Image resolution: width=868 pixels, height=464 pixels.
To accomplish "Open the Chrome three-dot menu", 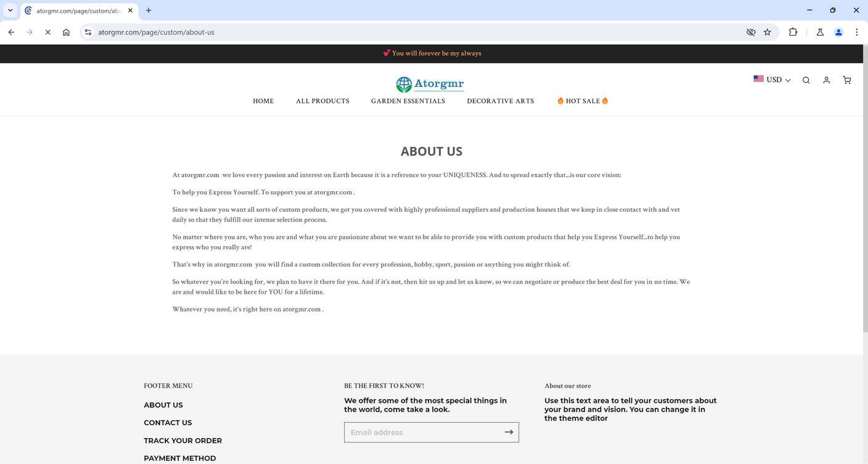I will point(857,32).
